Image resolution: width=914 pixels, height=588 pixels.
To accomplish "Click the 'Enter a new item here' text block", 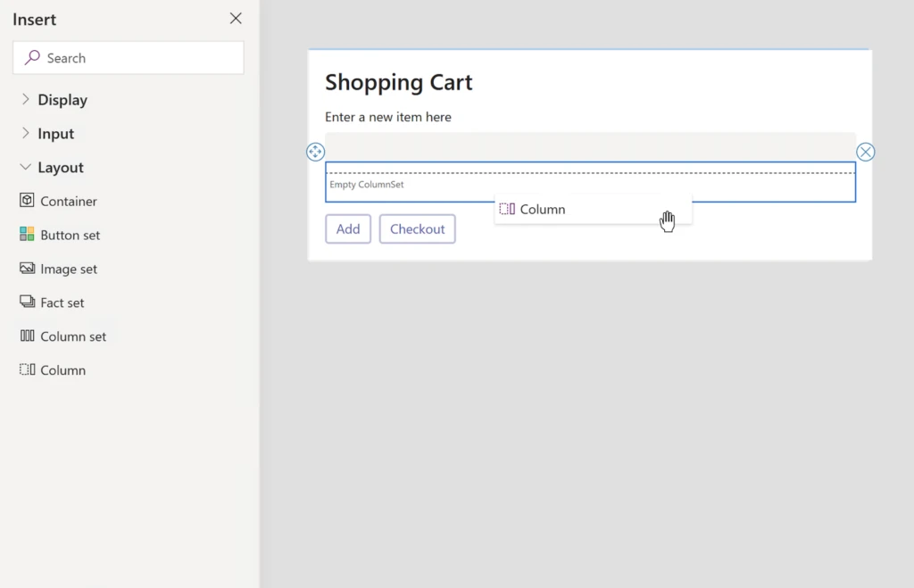I will click(x=388, y=117).
